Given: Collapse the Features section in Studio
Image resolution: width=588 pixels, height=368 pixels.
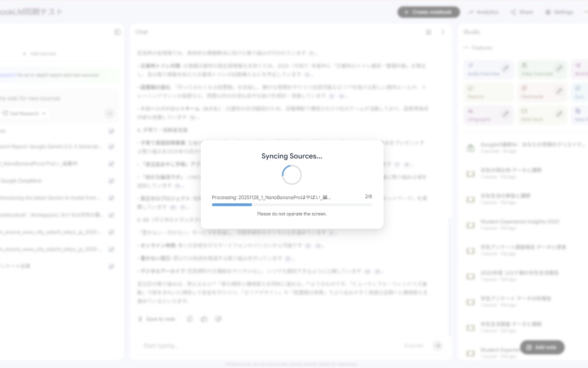Looking at the screenshot, I should tap(465, 47).
